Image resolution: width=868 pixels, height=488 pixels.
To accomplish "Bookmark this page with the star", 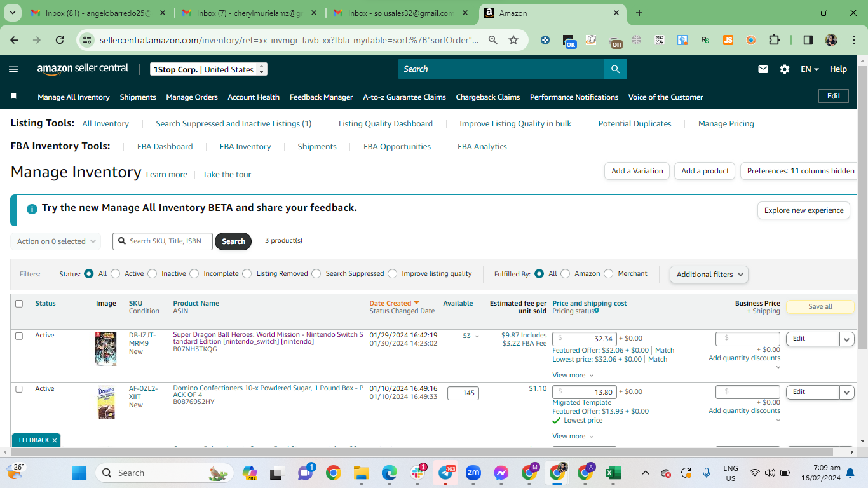I will click(513, 40).
